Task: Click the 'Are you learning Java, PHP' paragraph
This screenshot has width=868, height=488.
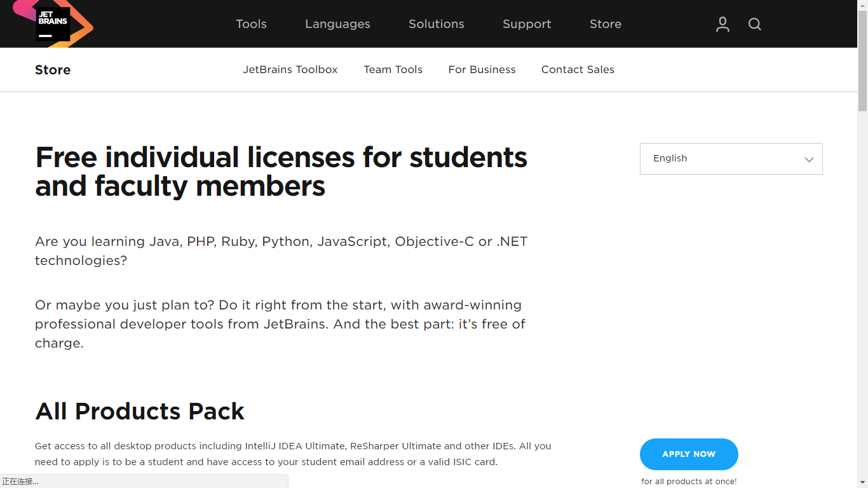Action: click(281, 251)
